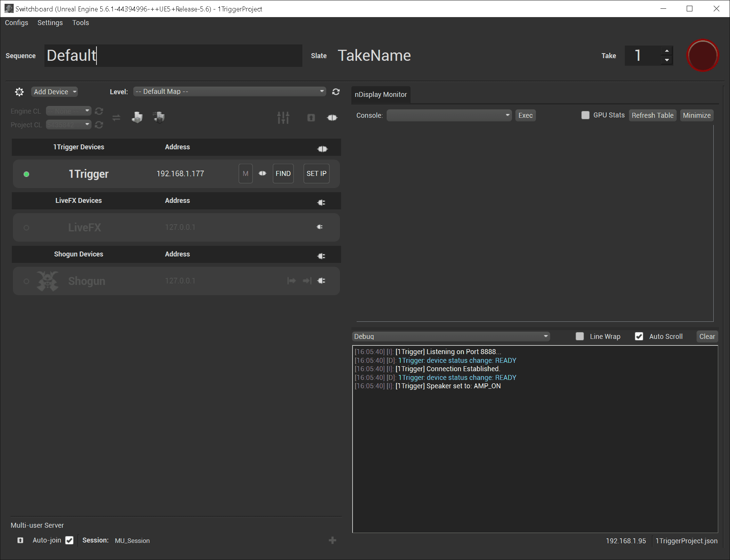This screenshot has height=560, width=730.
Task: Increment the Take number up arrow
Action: coord(667,51)
